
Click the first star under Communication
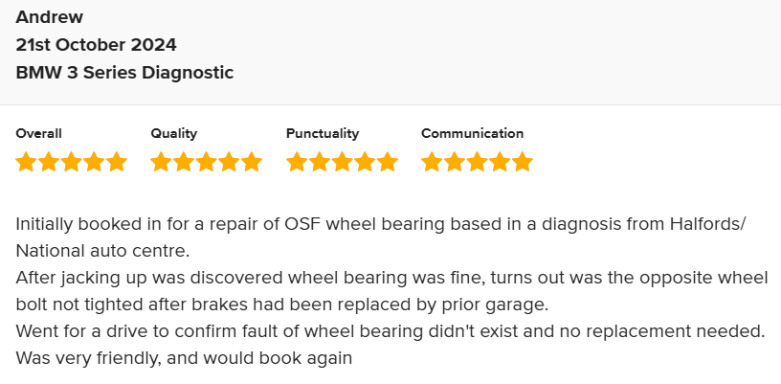[x=431, y=162]
